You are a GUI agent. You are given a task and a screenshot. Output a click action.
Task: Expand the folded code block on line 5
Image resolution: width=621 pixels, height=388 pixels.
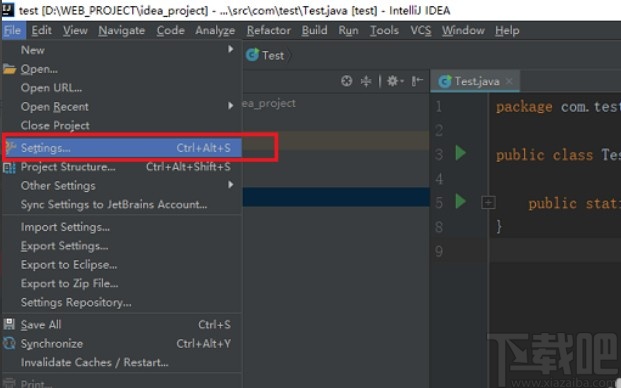pyautogui.click(x=488, y=203)
